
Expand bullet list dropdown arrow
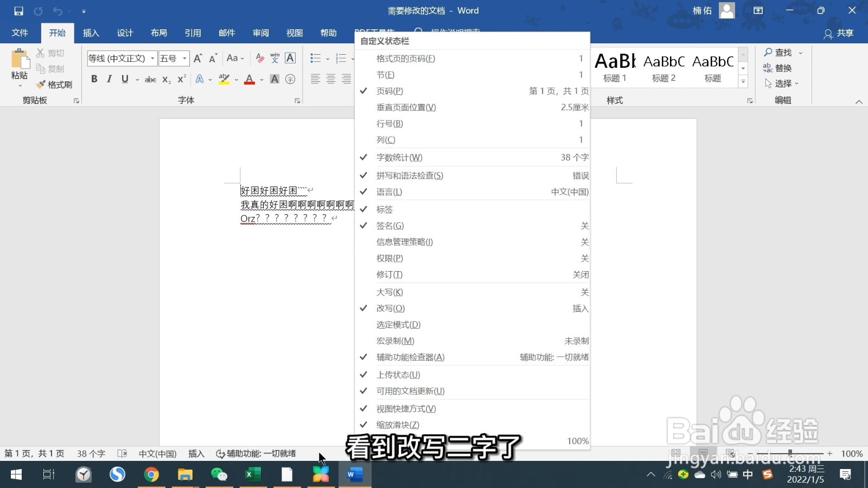point(328,59)
